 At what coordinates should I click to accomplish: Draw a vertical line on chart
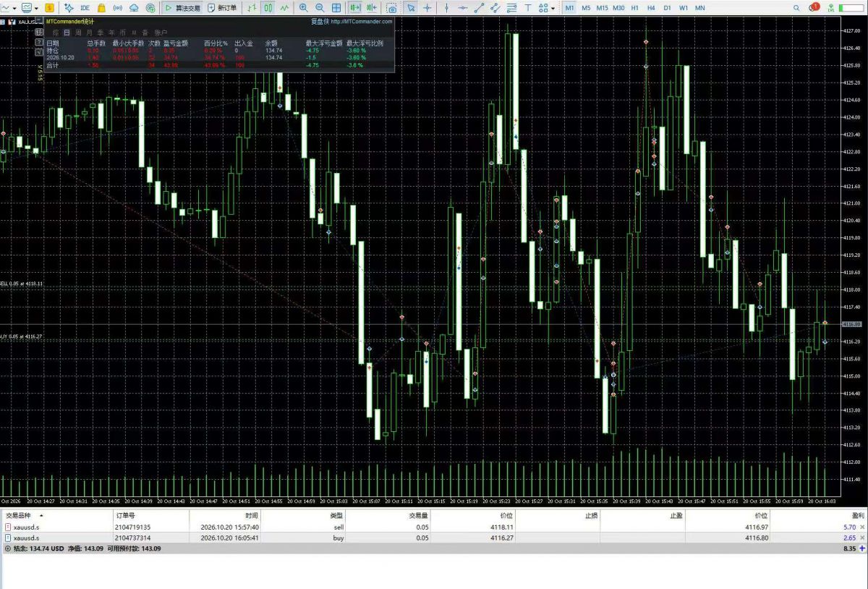pyautogui.click(x=446, y=8)
